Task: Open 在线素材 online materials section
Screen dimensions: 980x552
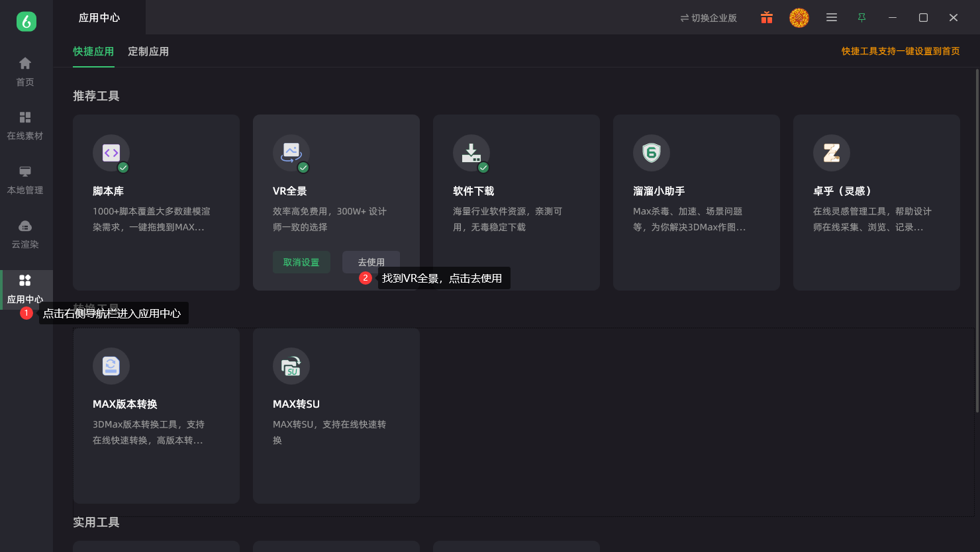Action: (x=25, y=126)
